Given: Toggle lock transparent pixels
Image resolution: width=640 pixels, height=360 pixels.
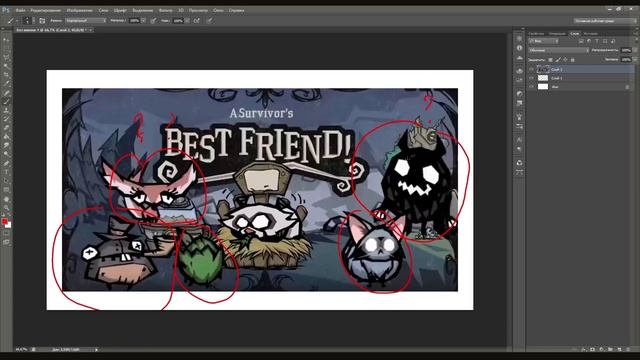Looking at the screenshot, I should [551, 60].
